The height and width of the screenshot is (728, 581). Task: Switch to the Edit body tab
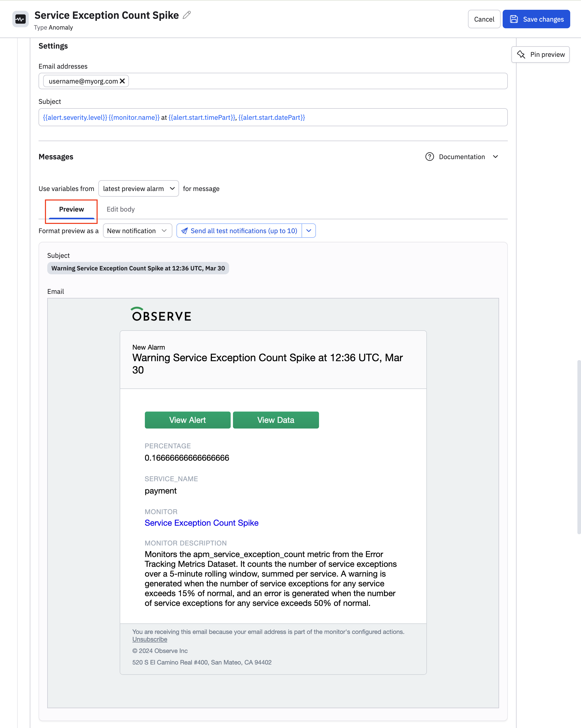pos(120,209)
